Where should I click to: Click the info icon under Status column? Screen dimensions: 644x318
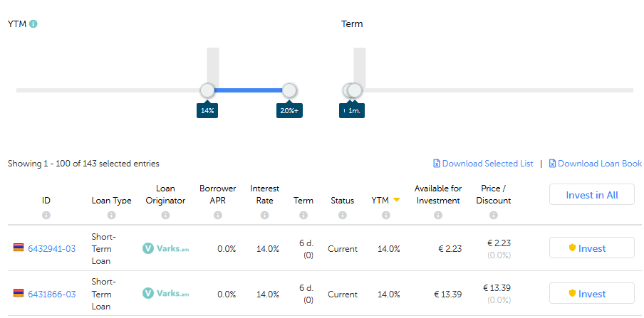342,215
